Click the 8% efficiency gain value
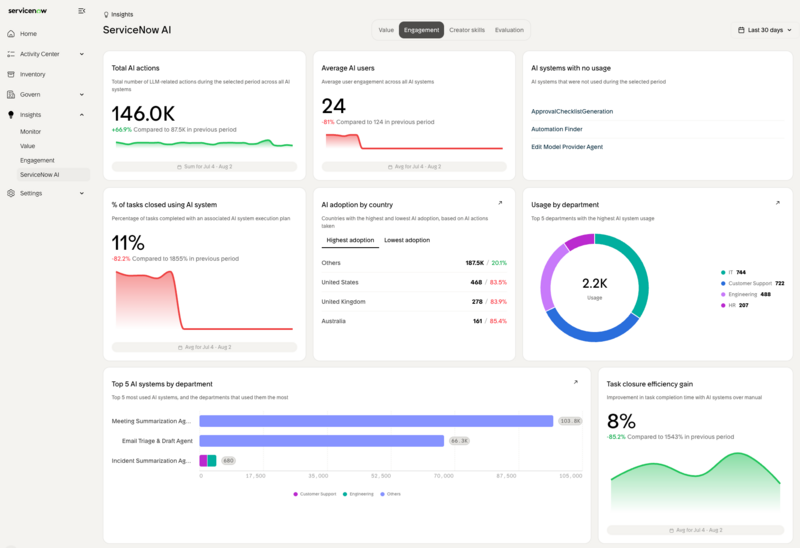The height and width of the screenshot is (548, 800). [621, 421]
